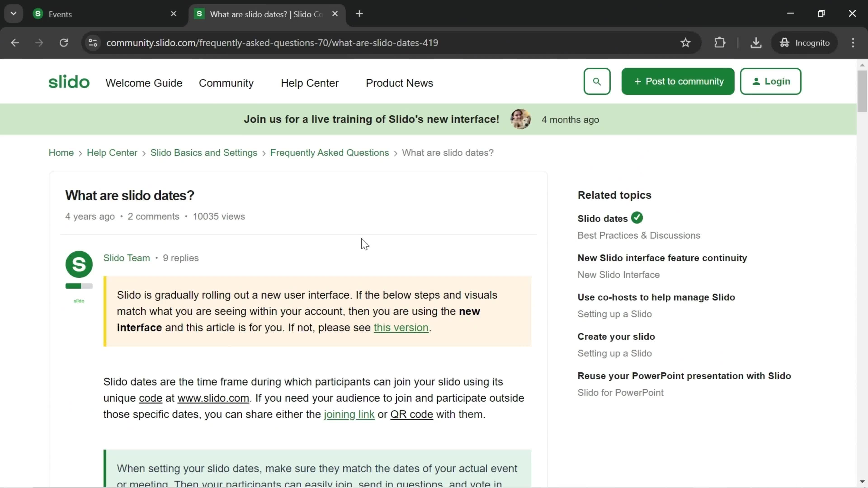Open the Welcome Guide menu item

click(144, 83)
